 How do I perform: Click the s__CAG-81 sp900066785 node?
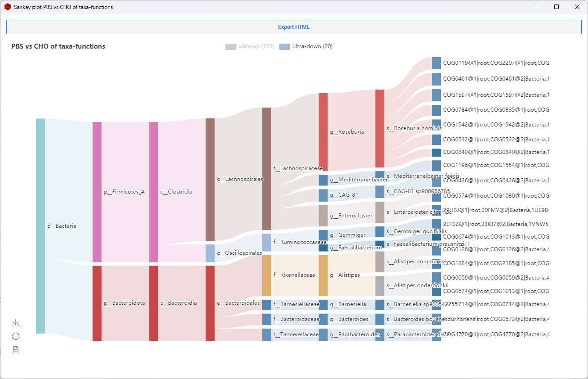[380, 191]
